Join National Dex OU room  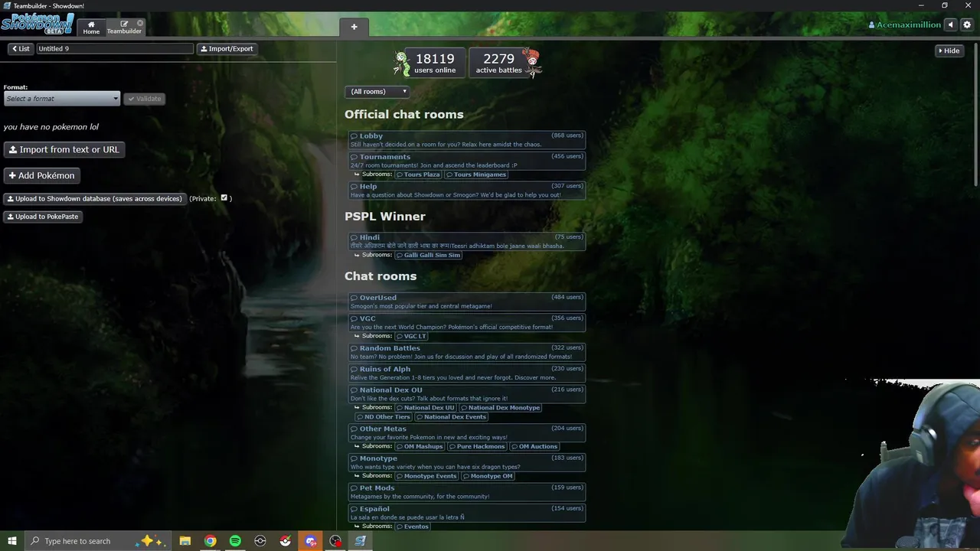point(467,394)
